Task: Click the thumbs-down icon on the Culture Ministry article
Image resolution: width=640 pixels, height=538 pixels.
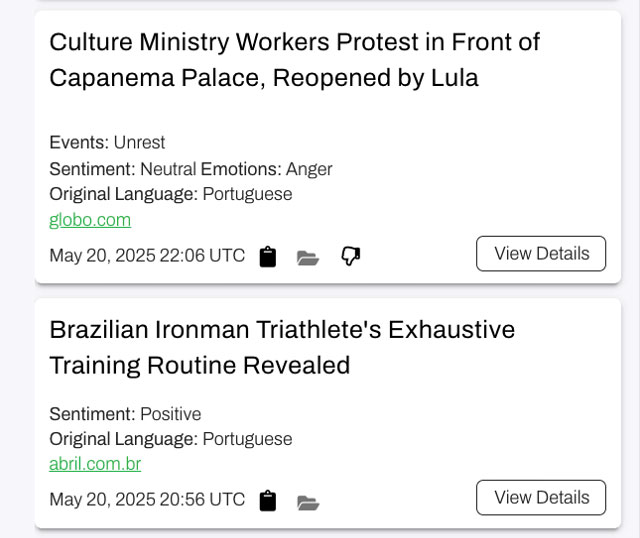Action: [x=350, y=257]
